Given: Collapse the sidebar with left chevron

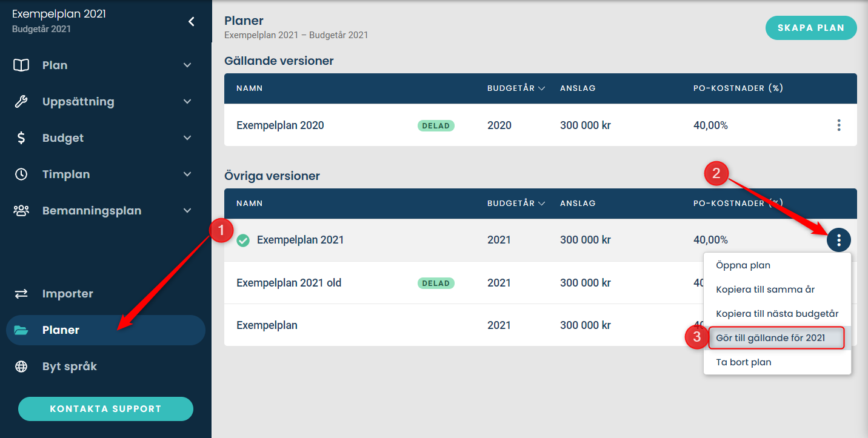Looking at the screenshot, I should click(x=192, y=22).
